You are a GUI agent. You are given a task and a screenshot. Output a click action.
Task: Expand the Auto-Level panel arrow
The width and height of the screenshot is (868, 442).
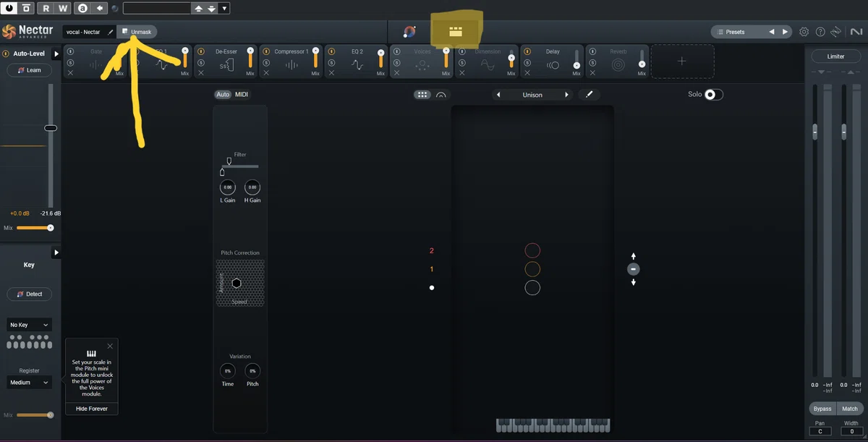click(x=56, y=54)
